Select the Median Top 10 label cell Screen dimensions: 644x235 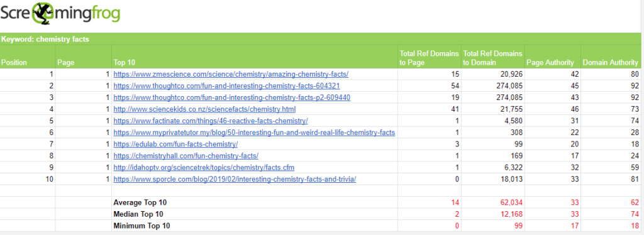coord(255,214)
